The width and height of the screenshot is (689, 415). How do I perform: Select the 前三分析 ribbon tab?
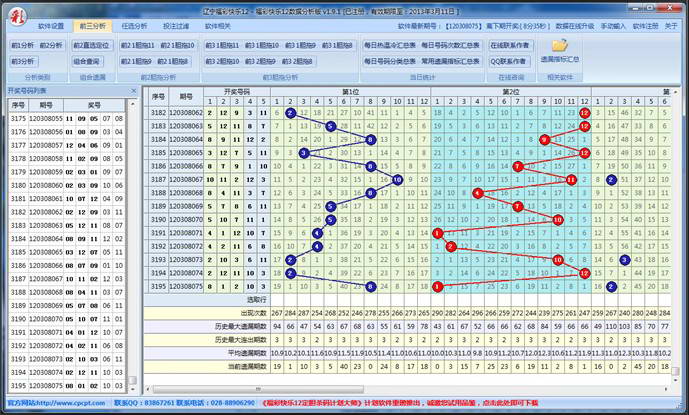(92, 26)
